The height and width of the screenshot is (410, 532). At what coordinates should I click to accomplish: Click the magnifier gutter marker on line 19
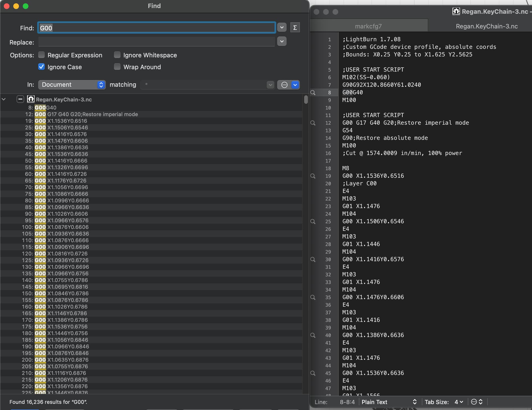click(x=313, y=176)
